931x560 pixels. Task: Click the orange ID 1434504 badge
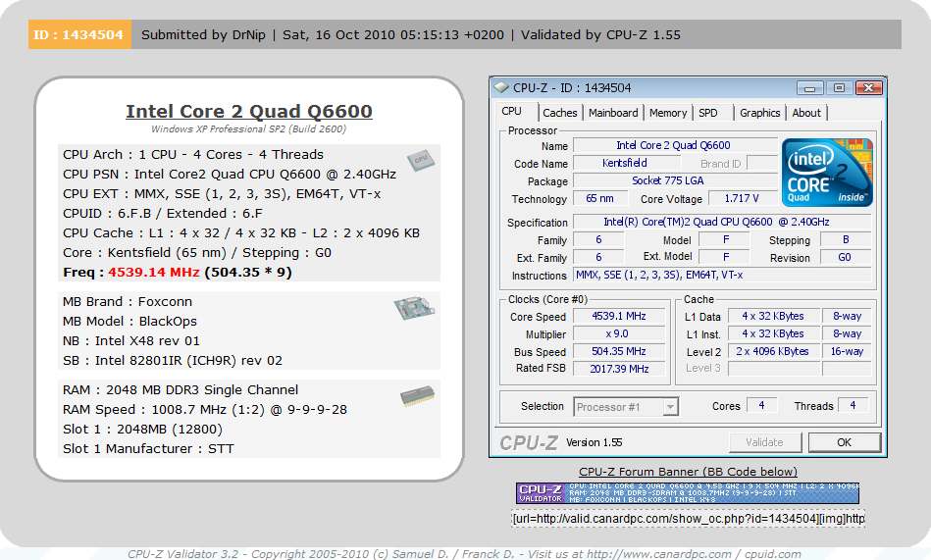coord(78,34)
